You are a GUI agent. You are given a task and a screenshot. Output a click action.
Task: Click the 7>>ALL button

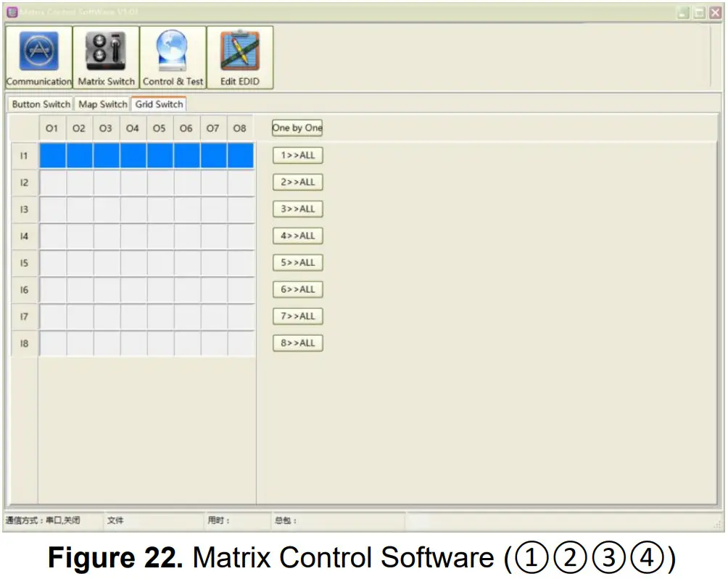click(297, 317)
